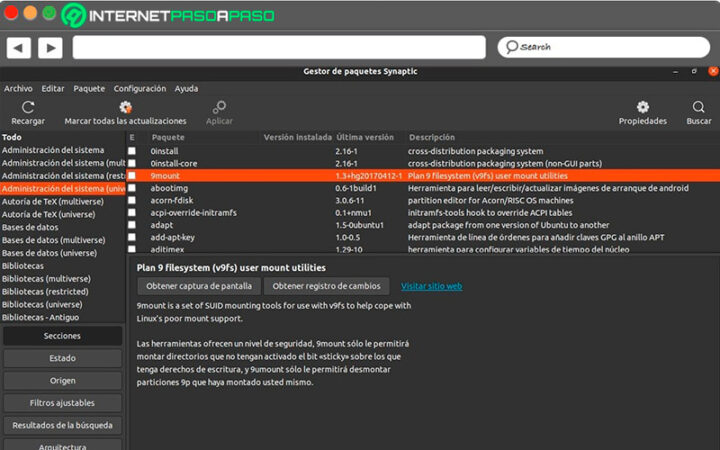Select the Filtros ajustables button
720x450 pixels.
(62, 403)
